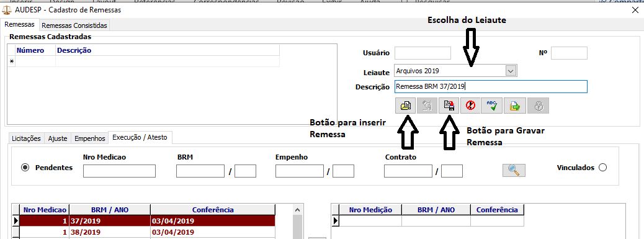644x239 pixels.
Task: Select the Vinculados radio button
Action: [x=603, y=168]
